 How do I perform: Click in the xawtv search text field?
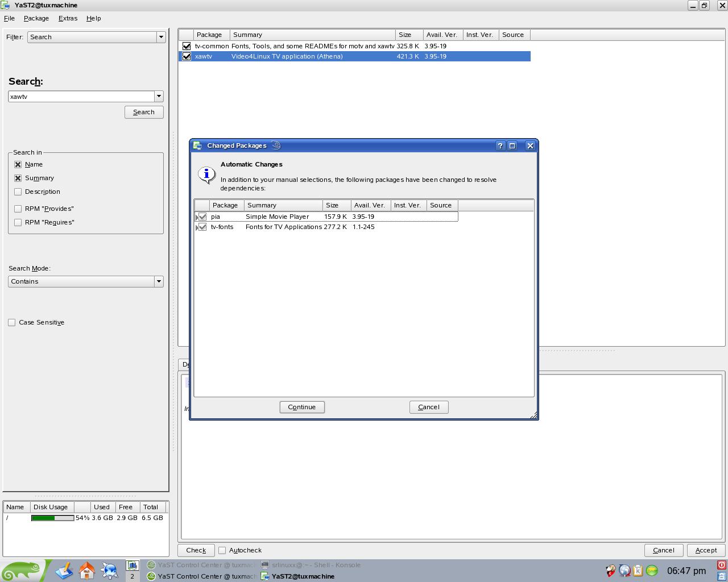click(x=81, y=97)
